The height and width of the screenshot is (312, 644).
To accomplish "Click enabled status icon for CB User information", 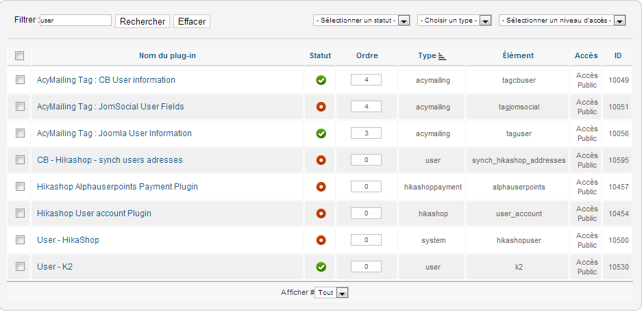I will coord(321,80).
